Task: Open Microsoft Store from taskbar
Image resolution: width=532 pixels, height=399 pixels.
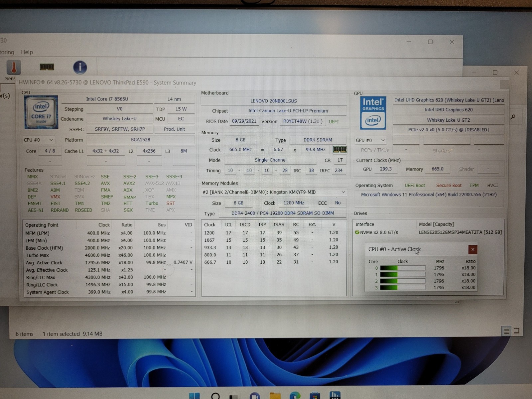Action: pyautogui.click(x=315, y=396)
